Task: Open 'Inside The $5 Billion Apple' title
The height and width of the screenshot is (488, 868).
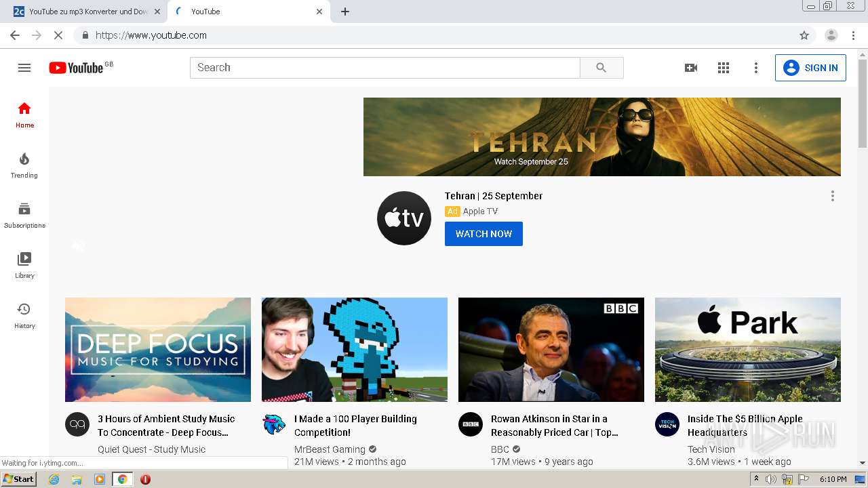Action: [x=745, y=426]
